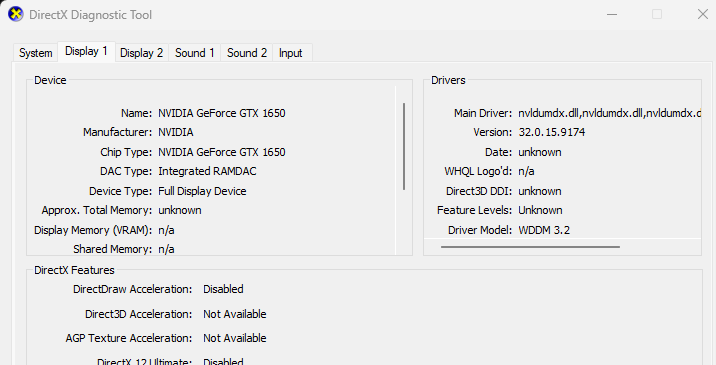This screenshot has width=716, height=365.
Task: Open the Sound 2 tab
Action: 247,53
